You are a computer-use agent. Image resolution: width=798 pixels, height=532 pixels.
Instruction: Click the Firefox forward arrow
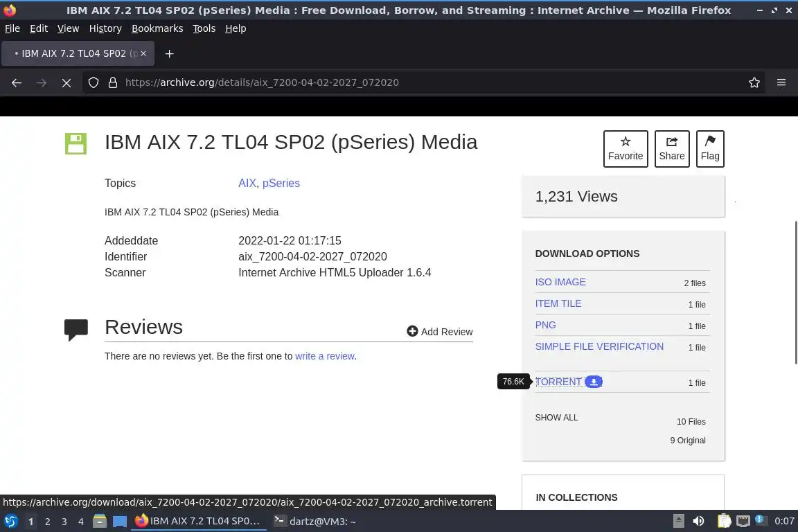(x=42, y=82)
